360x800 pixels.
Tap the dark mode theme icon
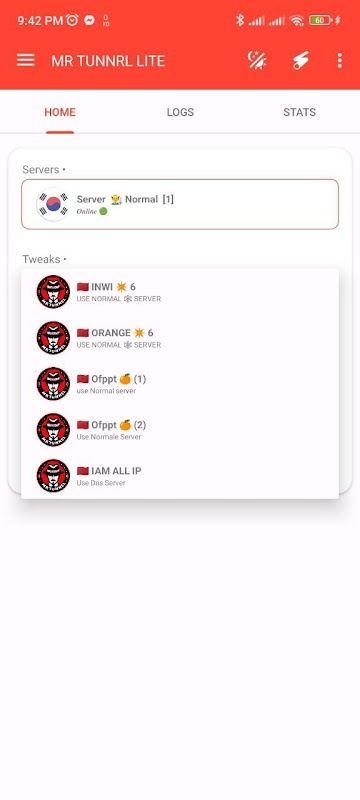[256, 60]
